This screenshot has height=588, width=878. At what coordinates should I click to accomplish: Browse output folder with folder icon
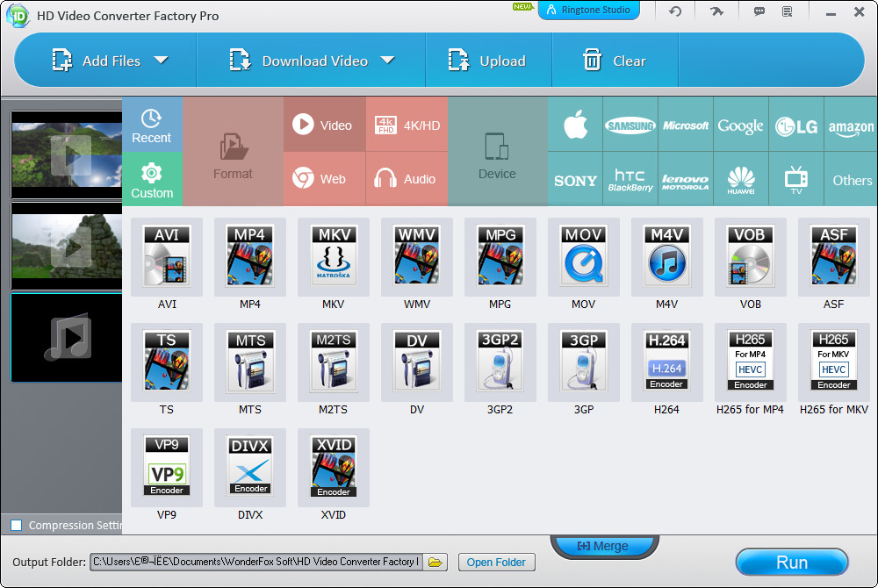point(435,562)
